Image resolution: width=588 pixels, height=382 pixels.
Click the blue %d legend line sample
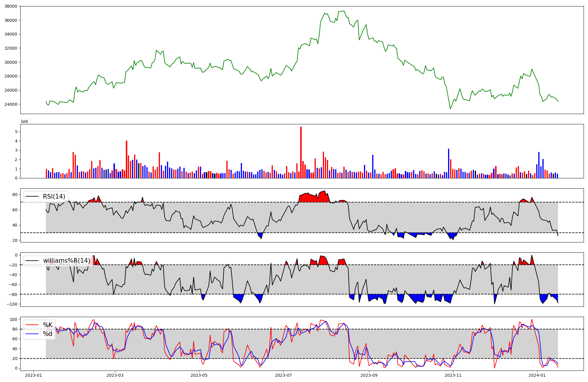pos(32,334)
